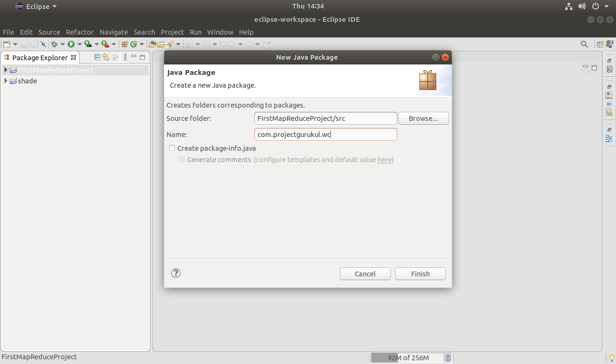The width and height of the screenshot is (616, 364).
Task: Click the New Java Class toolbar icon
Action: coord(133,44)
